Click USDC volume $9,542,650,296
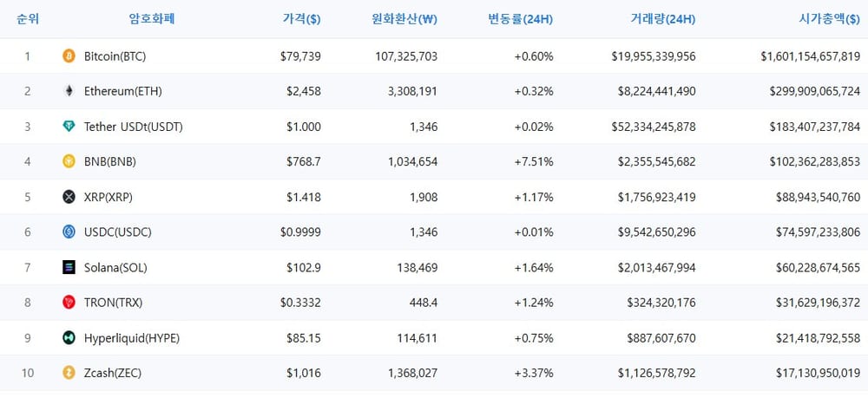The image size is (868, 398). click(656, 232)
